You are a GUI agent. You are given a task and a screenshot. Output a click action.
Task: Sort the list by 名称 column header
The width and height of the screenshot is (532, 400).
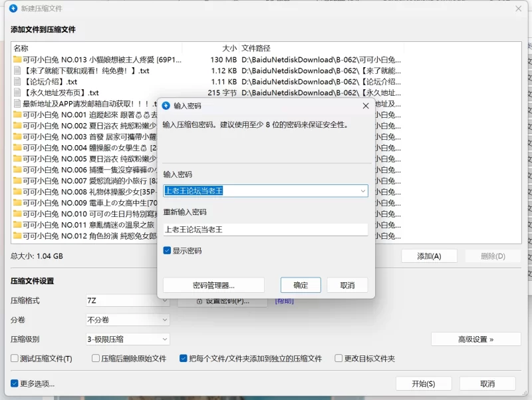point(96,48)
